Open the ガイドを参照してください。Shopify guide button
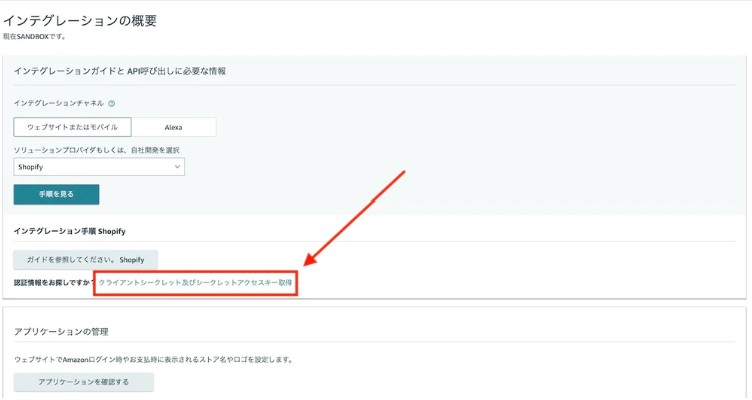Screen dimensions: 752x400 point(85,259)
